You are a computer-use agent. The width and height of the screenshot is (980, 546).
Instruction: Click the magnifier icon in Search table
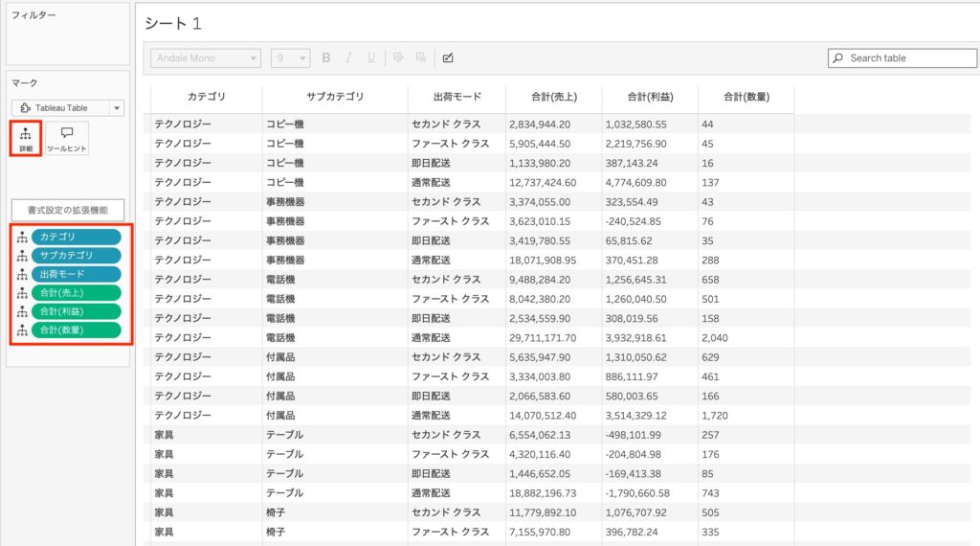click(838, 58)
